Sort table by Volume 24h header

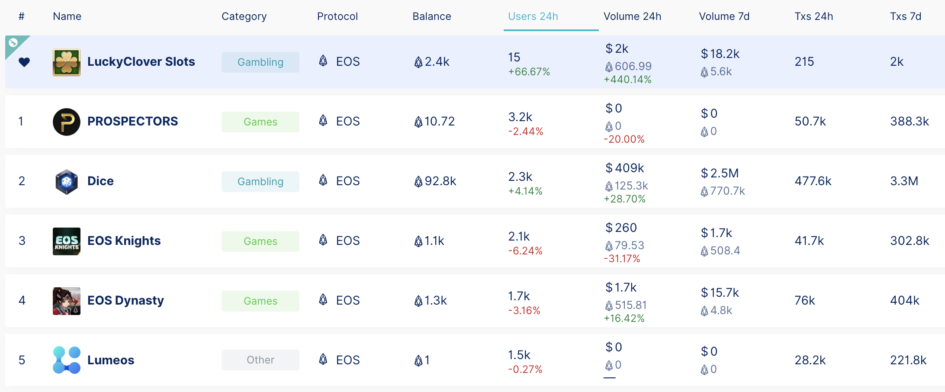(632, 16)
